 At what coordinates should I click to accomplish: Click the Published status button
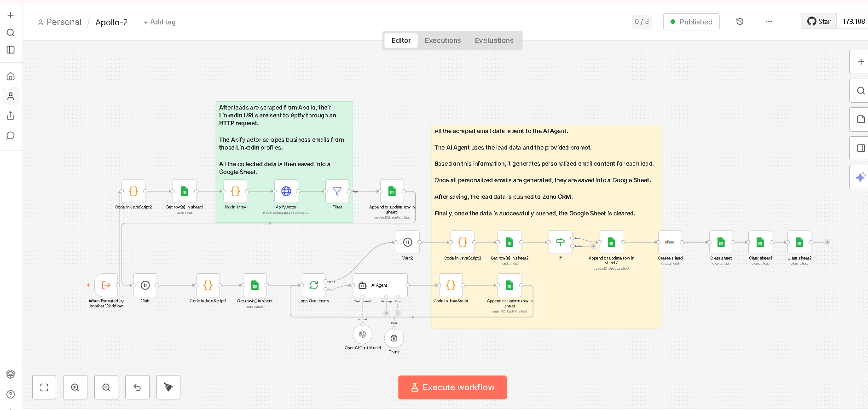click(x=691, y=22)
